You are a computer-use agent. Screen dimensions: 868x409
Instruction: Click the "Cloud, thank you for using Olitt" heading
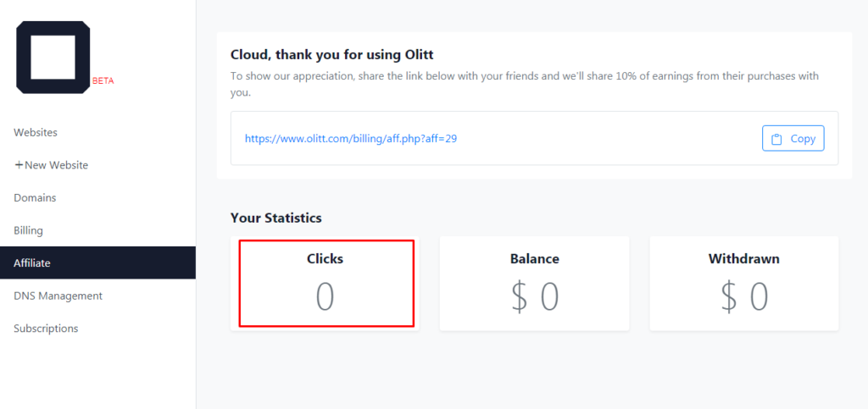click(x=330, y=54)
